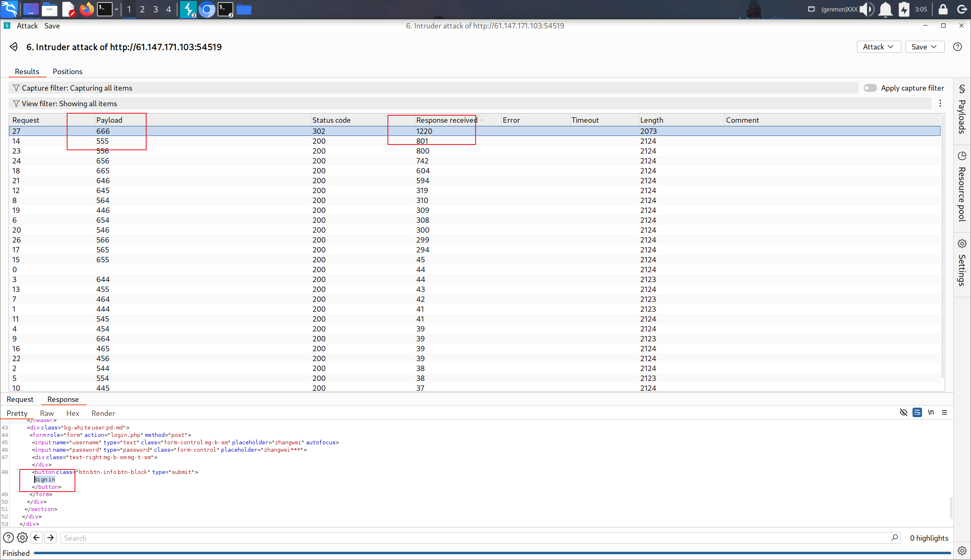
Task: Expand the Attack dropdown button
Action: click(878, 47)
